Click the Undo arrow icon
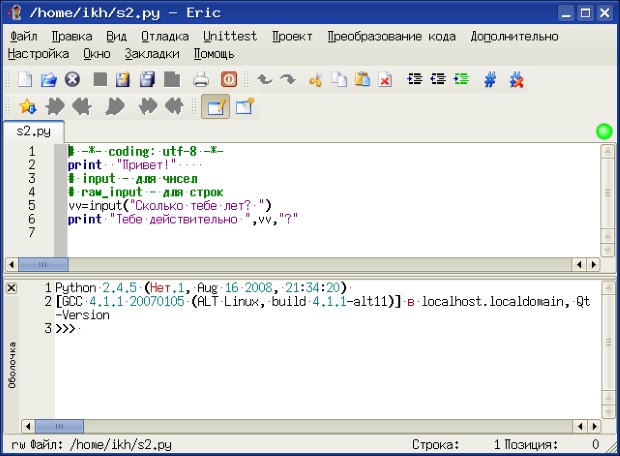Image resolution: width=620 pixels, height=456 pixels. click(x=264, y=79)
